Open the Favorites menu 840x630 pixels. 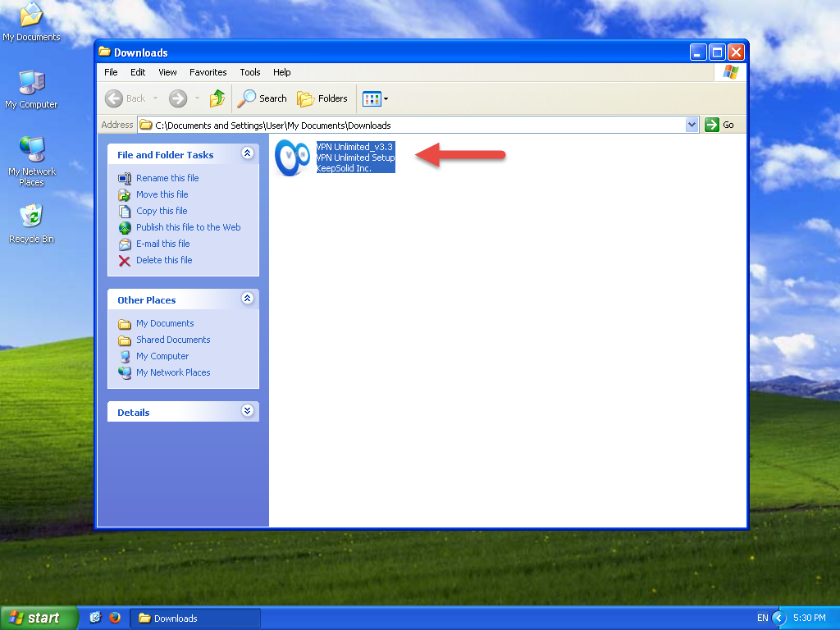pyautogui.click(x=208, y=72)
